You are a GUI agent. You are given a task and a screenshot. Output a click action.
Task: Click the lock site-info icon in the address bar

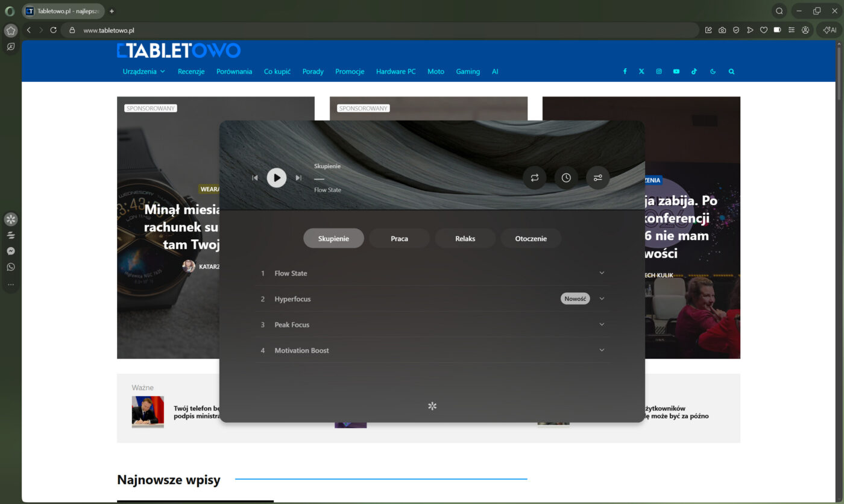point(72,30)
